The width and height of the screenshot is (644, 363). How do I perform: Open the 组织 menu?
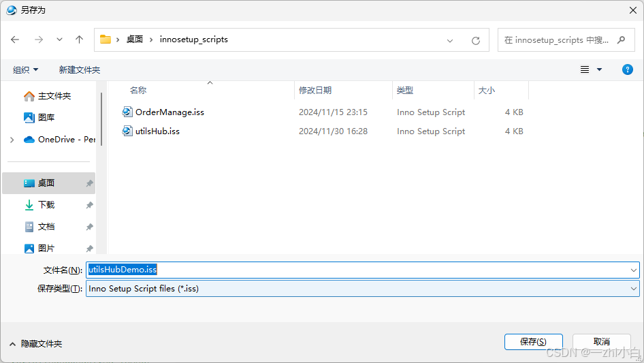[25, 70]
